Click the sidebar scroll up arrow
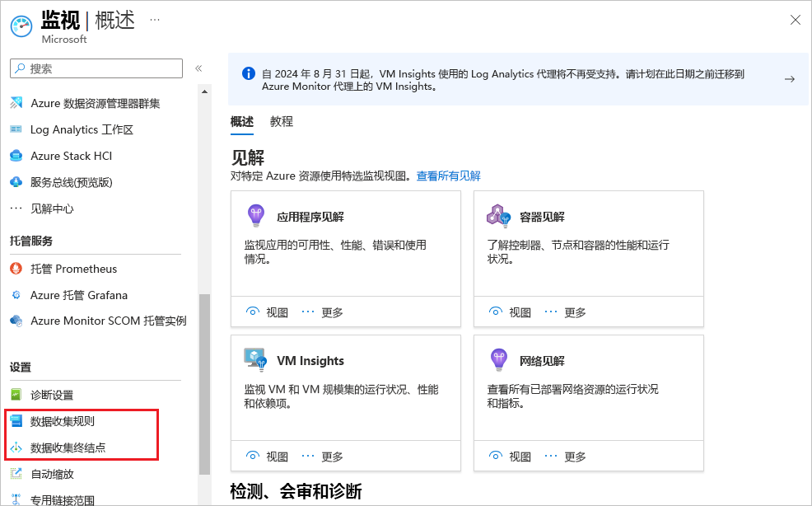Viewport: 812px width, 506px height. click(x=204, y=91)
